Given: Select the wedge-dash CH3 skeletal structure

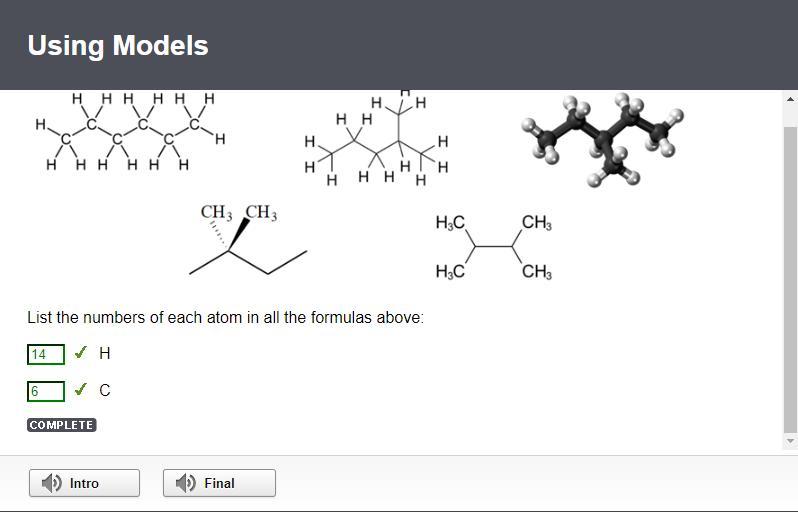Looking at the screenshot, I should [248, 239].
